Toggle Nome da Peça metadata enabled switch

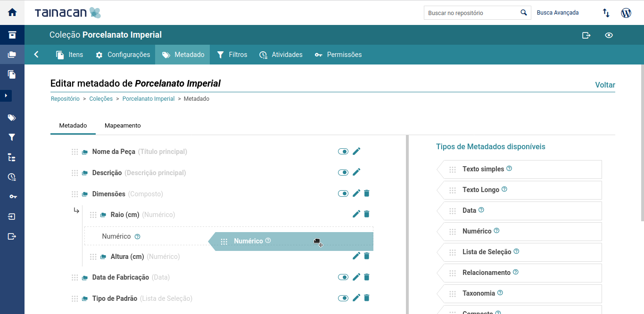pyautogui.click(x=343, y=152)
